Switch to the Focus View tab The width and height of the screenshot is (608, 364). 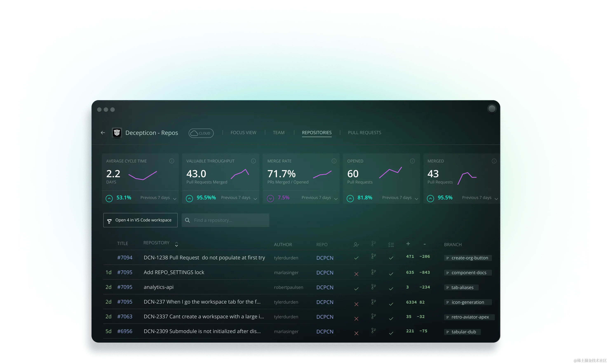click(x=243, y=133)
